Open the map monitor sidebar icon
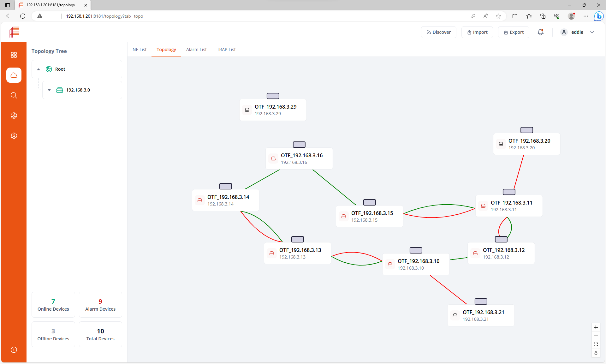 pyautogui.click(x=14, y=116)
